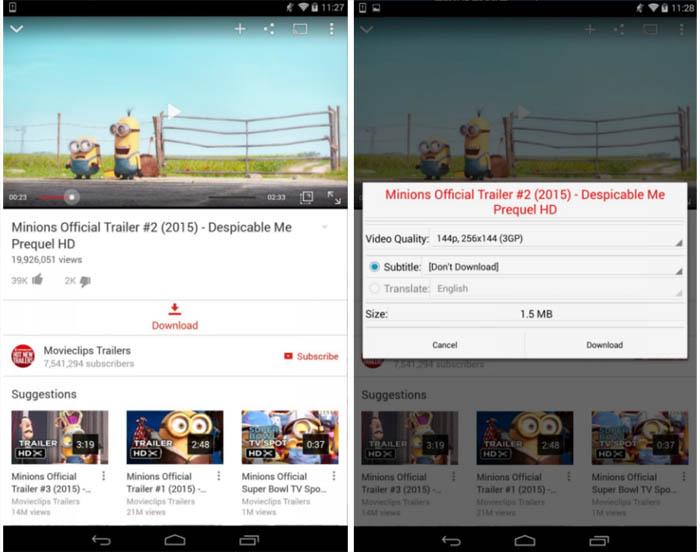Tap the Suggestions heading in left screen
The width and height of the screenshot is (700, 552).
click(x=44, y=394)
